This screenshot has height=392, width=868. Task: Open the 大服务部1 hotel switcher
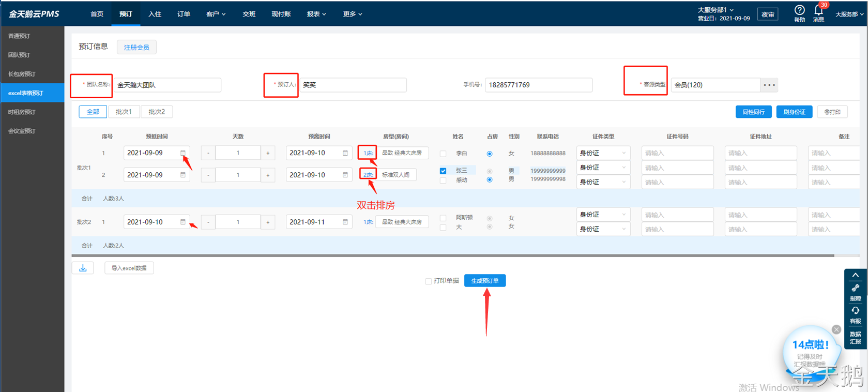(x=715, y=10)
